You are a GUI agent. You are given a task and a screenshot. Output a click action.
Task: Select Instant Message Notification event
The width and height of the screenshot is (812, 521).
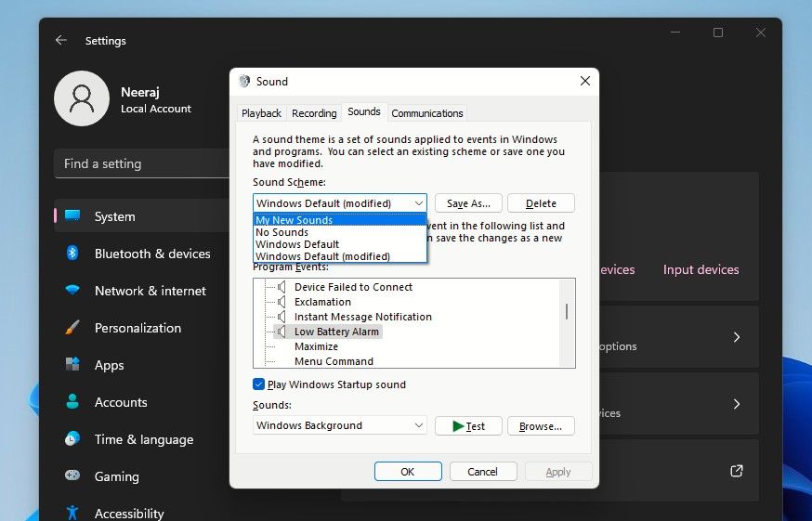click(x=363, y=317)
